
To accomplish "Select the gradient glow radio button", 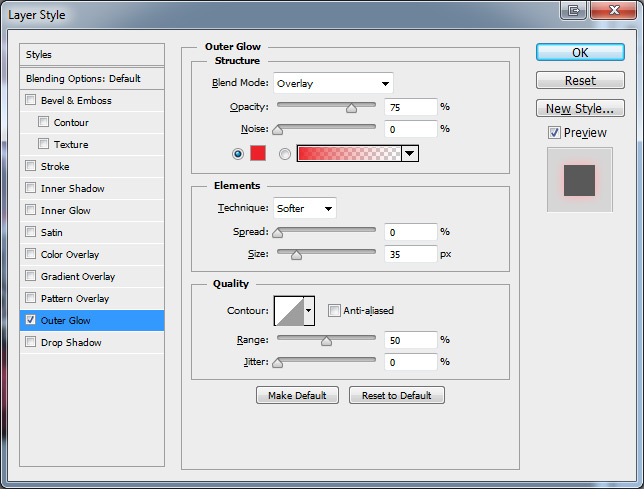I will [285, 154].
